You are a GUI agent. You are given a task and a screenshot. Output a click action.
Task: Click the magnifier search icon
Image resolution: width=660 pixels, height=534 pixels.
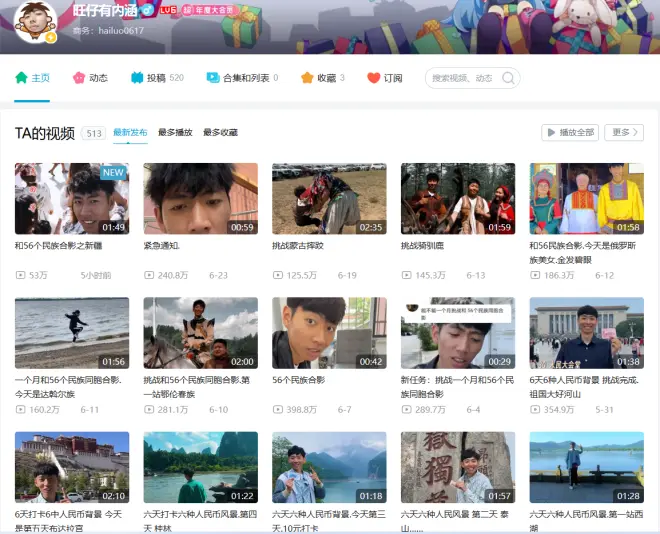508,78
